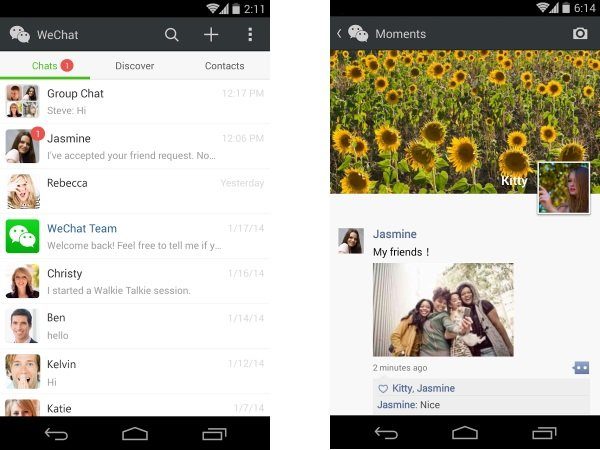
Task: Open the Christy conversation
Action: [x=135, y=281]
